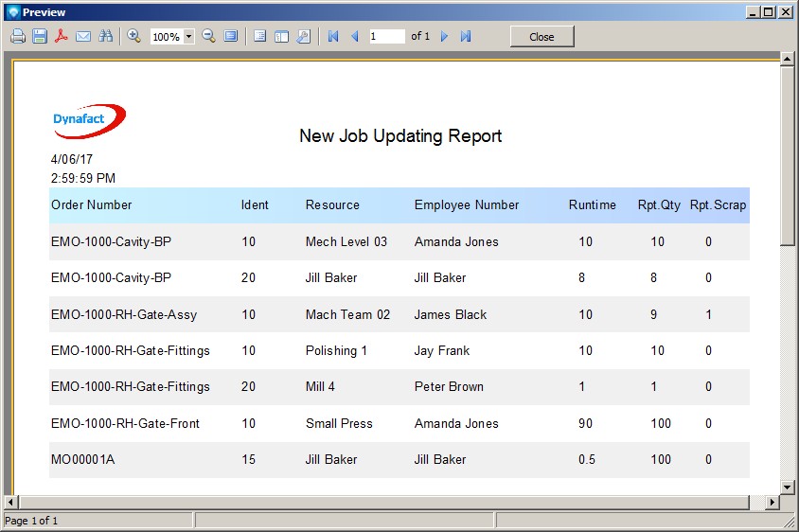Export report using the PDF icon
Image resolution: width=799 pixels, height=532 pixels.
(62, 36)
